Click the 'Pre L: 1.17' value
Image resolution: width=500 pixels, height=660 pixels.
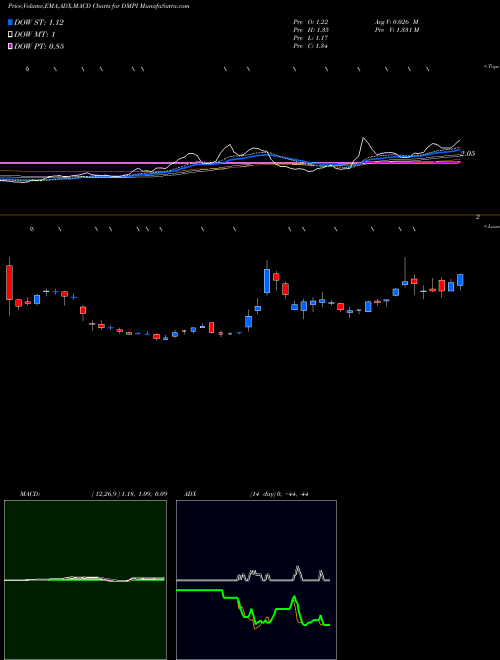pos(311,38)
